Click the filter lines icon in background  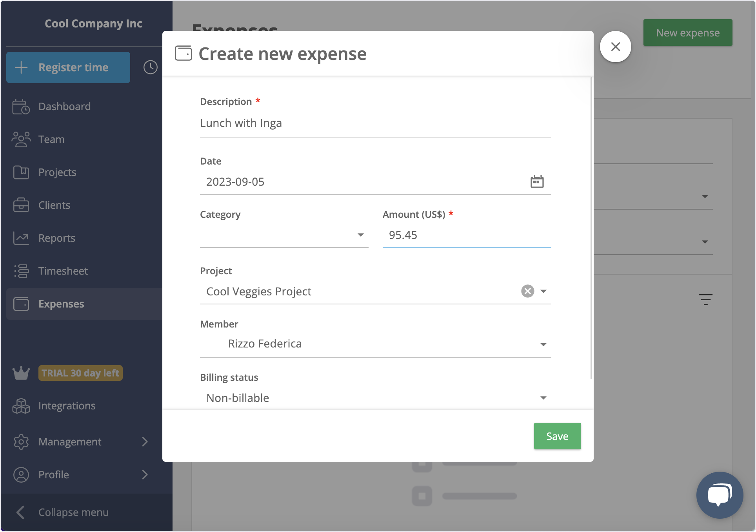click(x=705, y=300)
